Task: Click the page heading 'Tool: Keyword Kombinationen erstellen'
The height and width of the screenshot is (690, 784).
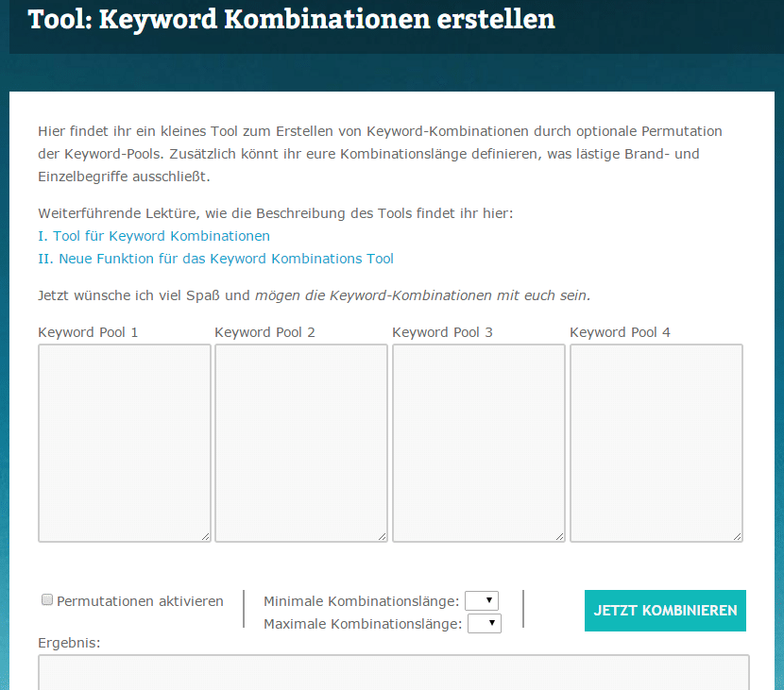Action: [292, 20]
